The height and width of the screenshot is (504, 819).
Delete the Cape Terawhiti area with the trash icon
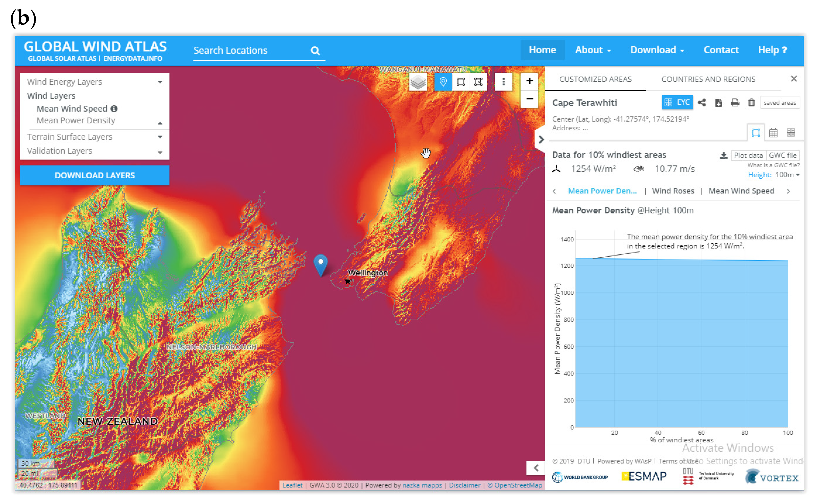point(751,103)
